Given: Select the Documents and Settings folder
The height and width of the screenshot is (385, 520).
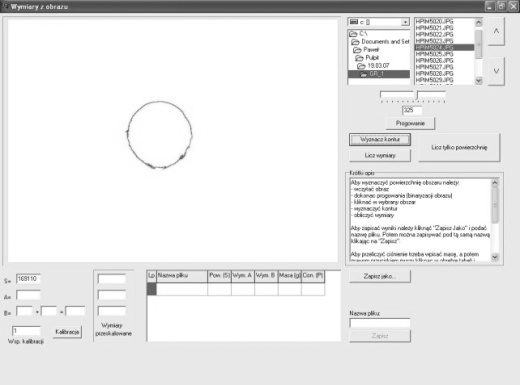Looking at the screenshot, I should (x=385, y=42).
